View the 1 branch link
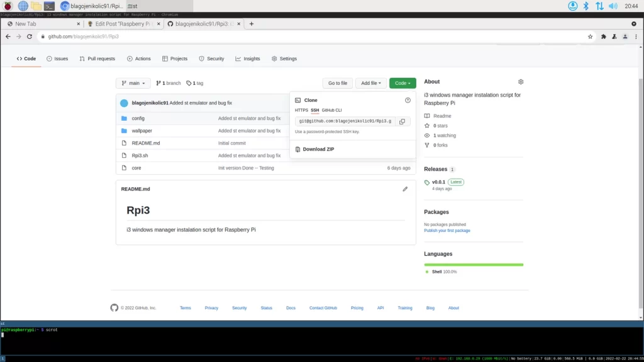This screenshot has height=362, width=644. point(169,83)
